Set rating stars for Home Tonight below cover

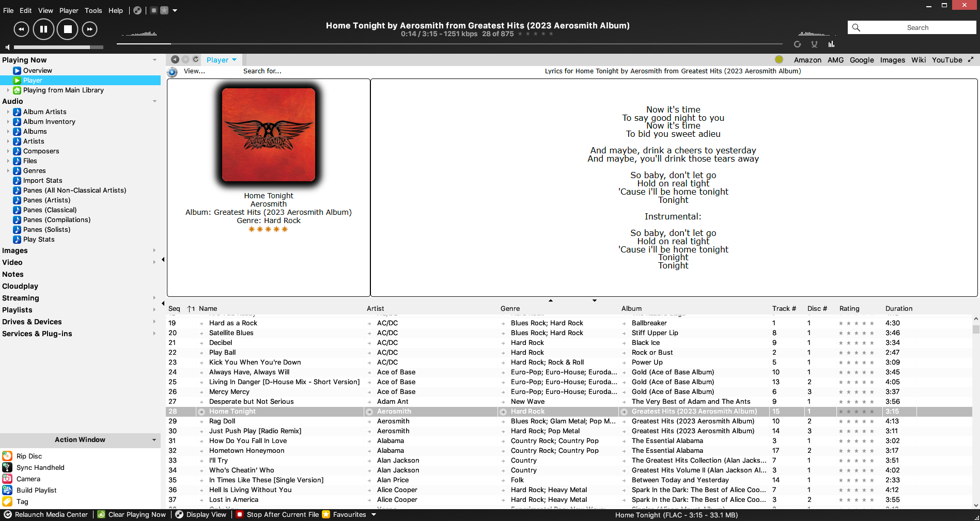[268, 229]
